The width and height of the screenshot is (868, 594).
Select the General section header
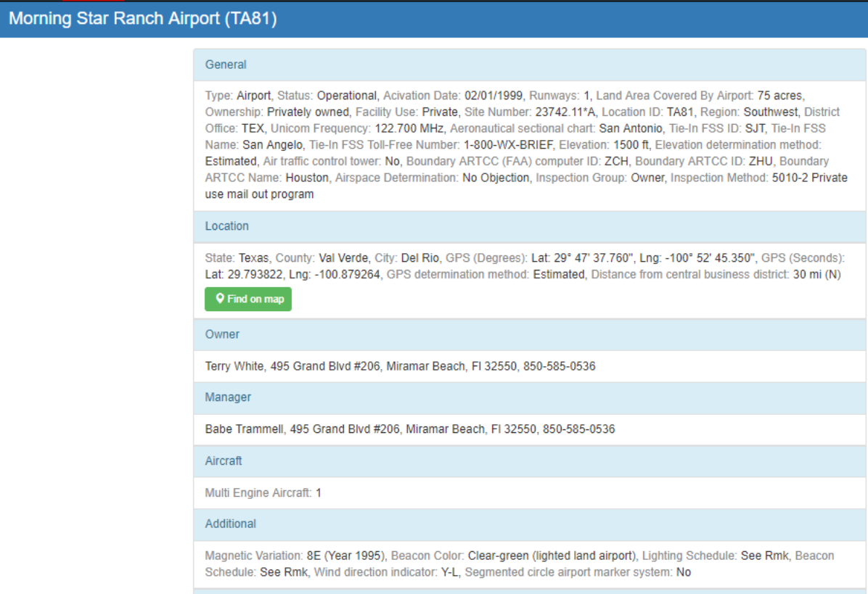[530, 65]
